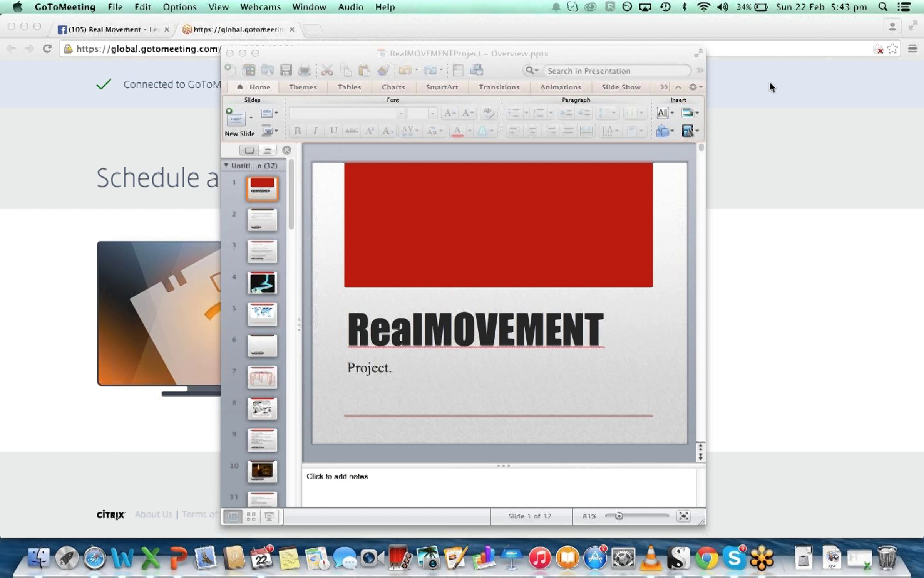
Task: Click the Cut scissors icon
Action: (327, 70)
